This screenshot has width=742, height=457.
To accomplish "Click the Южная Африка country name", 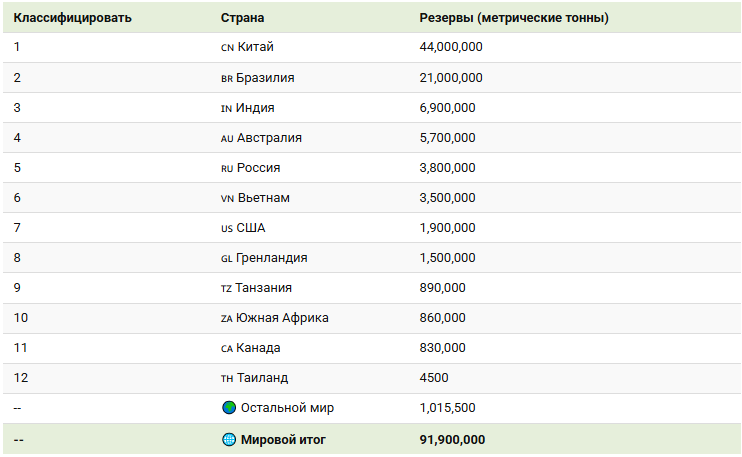I will 282,318.
